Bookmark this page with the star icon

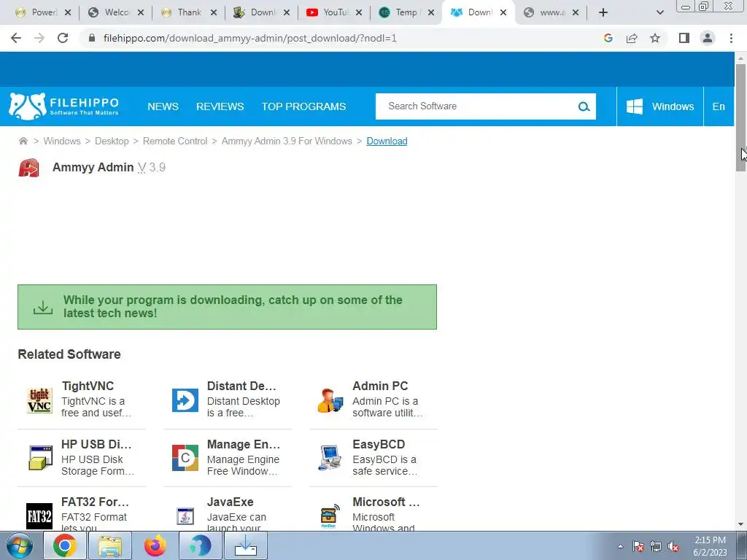[655, 38]
